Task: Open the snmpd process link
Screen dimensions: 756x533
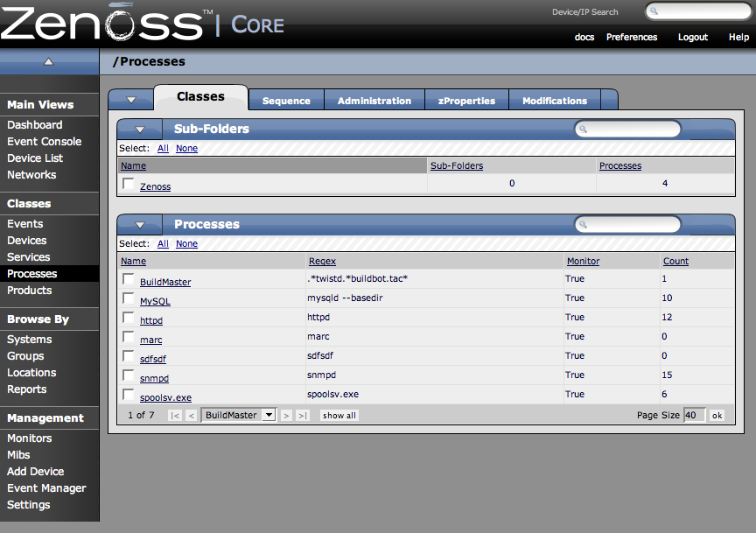Action: click(154, 379)
